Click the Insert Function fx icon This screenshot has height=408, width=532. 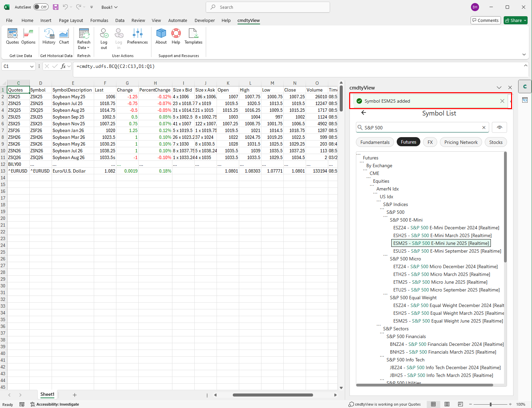pyautogui.click(x=63, y=67)
